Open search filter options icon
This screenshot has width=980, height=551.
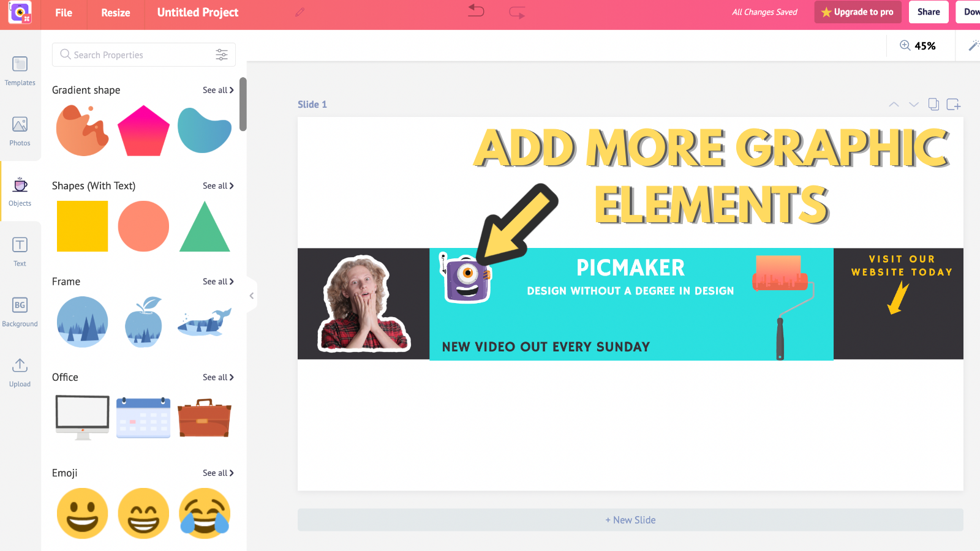point(222,54)
